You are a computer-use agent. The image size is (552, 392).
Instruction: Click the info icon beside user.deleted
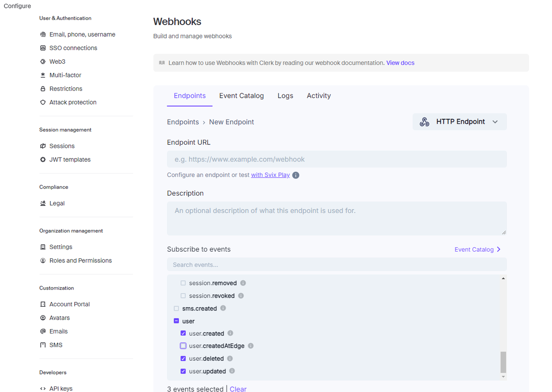(230, 358)
